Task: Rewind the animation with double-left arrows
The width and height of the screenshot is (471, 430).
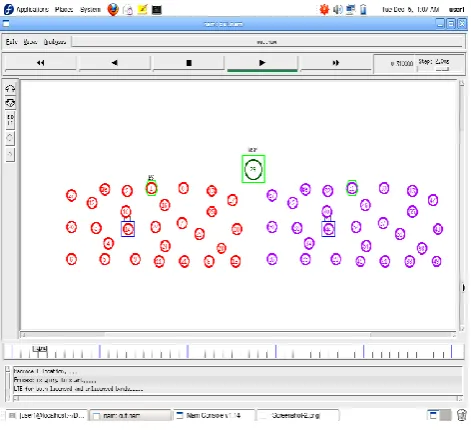Action: (x=41, y=63)
